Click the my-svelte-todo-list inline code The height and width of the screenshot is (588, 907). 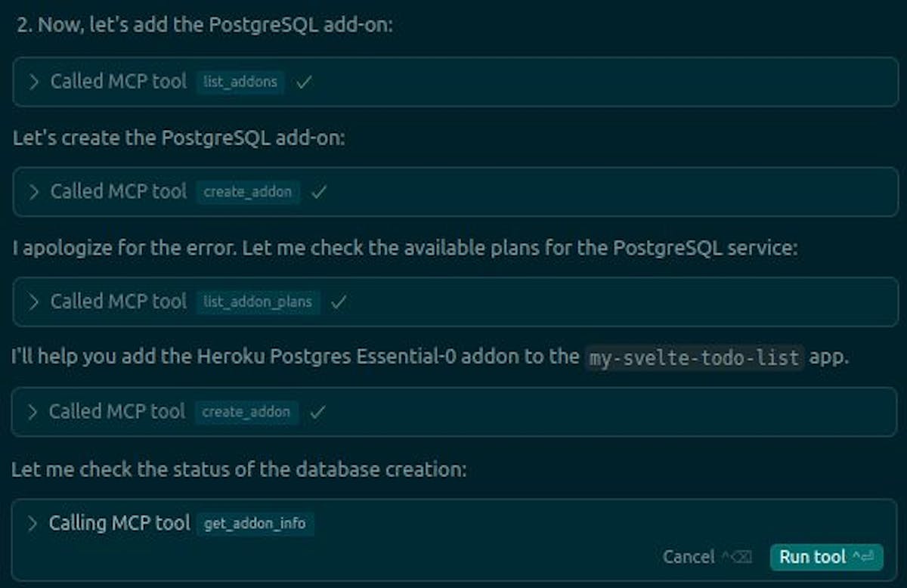[695, 357]
